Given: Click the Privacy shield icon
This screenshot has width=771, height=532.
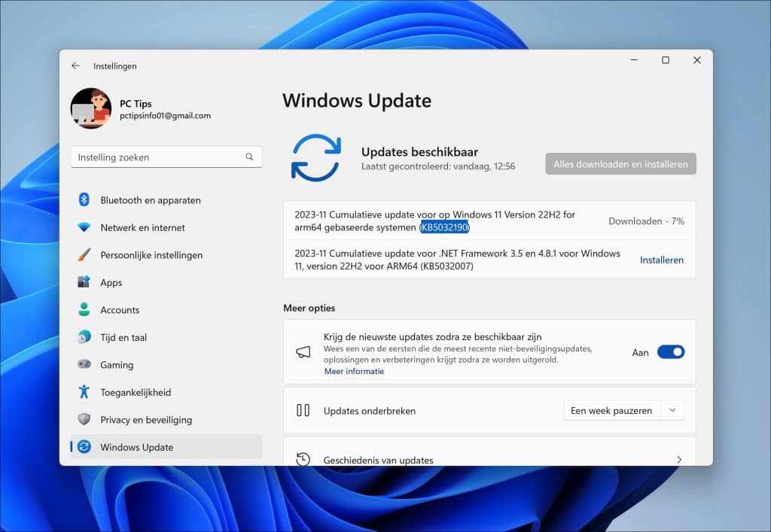Looking at the screenshot, I should [84, 419].
